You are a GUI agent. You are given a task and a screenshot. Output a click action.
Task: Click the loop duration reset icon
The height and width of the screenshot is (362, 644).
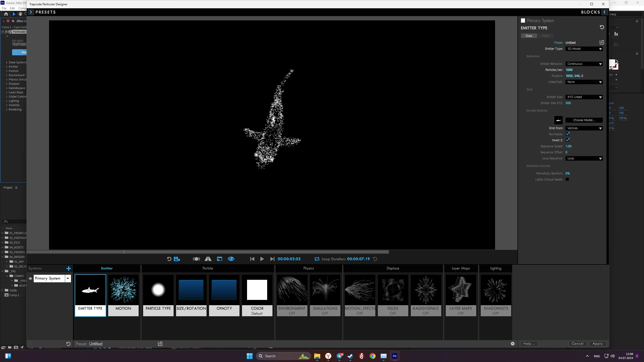(375, 259)
